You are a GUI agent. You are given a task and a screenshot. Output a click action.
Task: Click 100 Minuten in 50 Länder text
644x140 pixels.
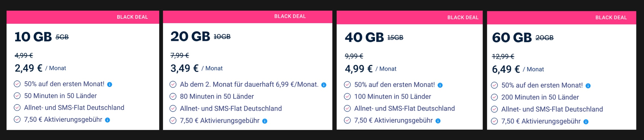[392, 97]
